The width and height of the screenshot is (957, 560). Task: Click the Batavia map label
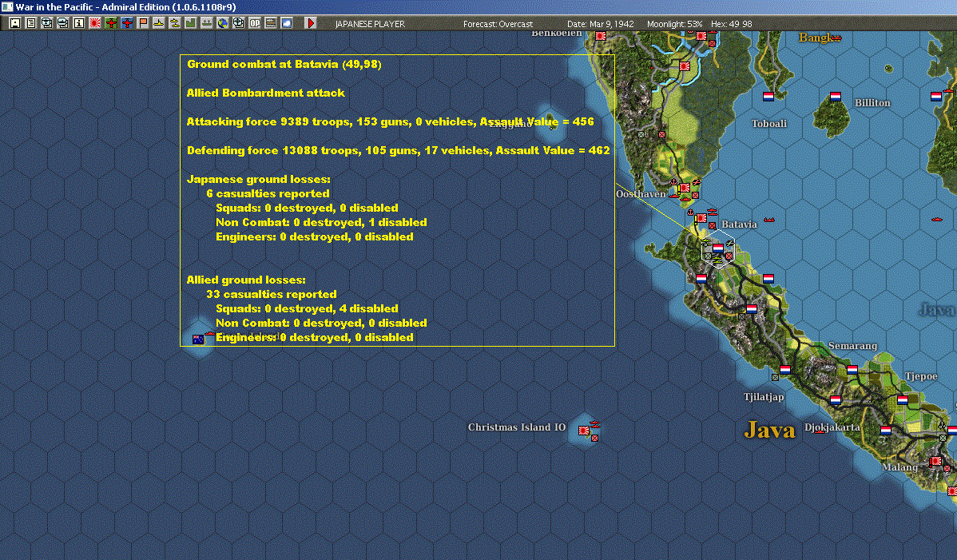pyautogui.click(x=739, y=224)
